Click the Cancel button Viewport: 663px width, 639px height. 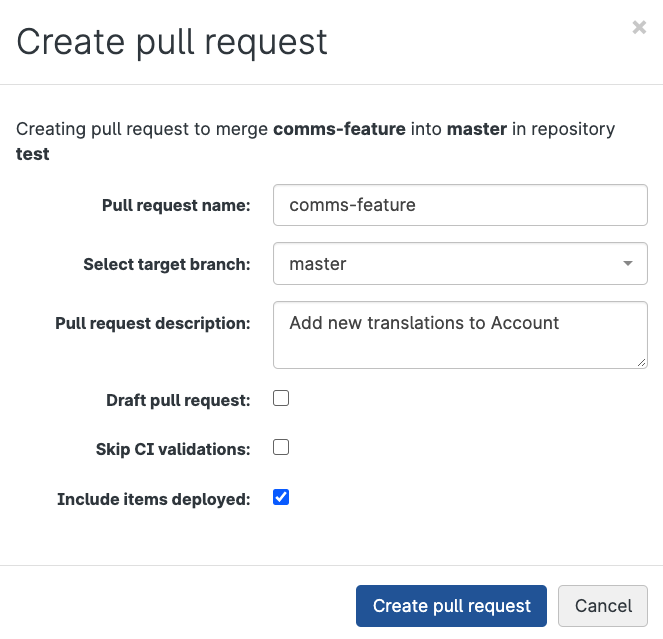[x=603, y=606]
